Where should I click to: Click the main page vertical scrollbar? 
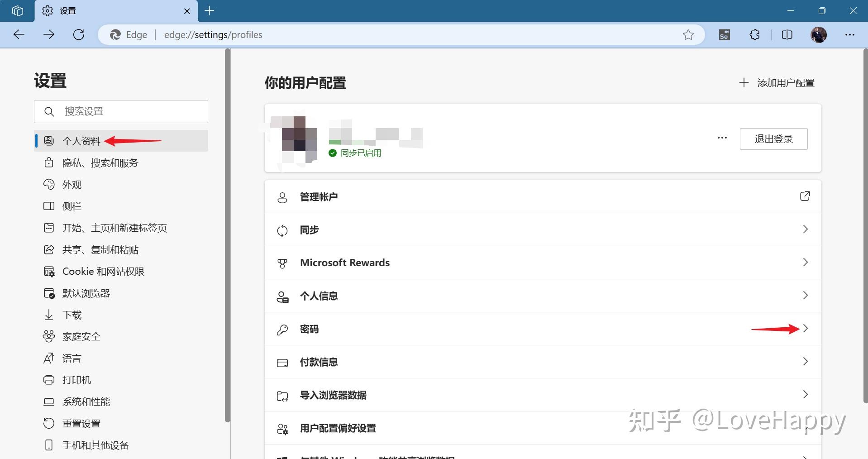[865, 226]
